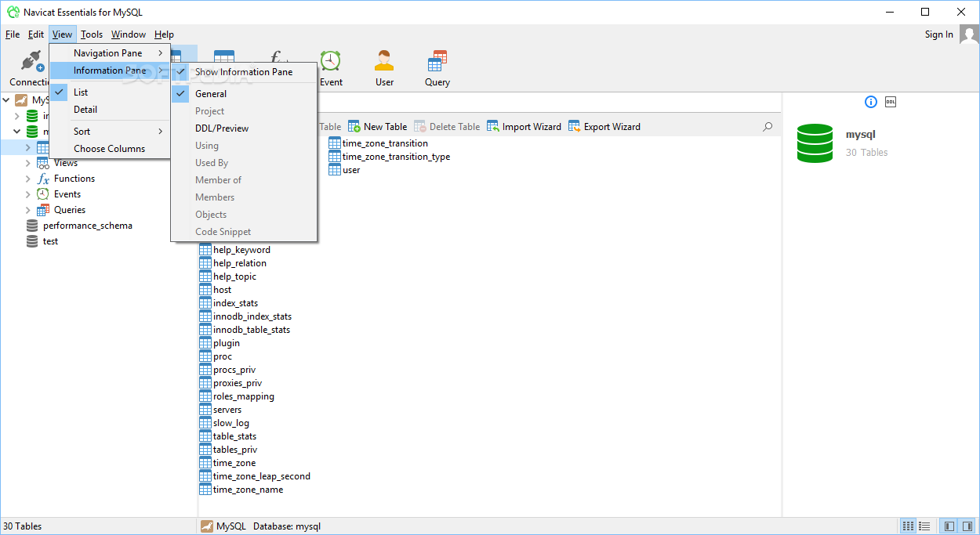Click the user table icon
980x535 pixels.
[335, 170]
